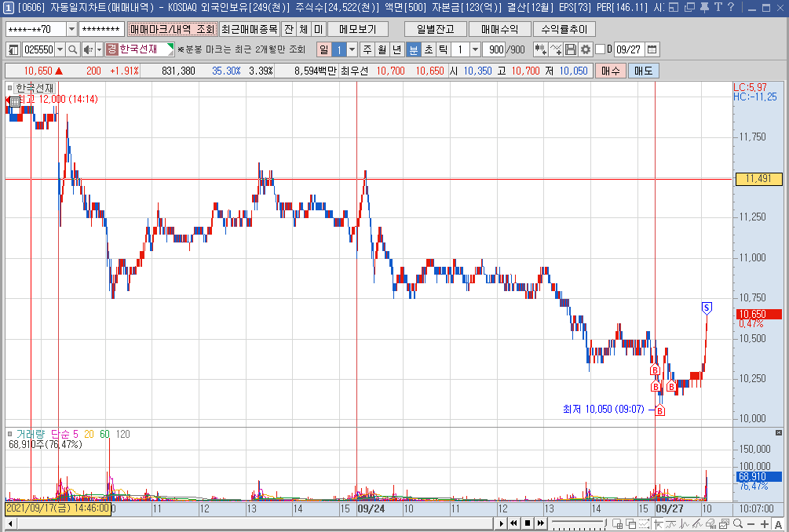Click the T icon in title bar
This screenshot has height=532, width=789.
(718, 7)
